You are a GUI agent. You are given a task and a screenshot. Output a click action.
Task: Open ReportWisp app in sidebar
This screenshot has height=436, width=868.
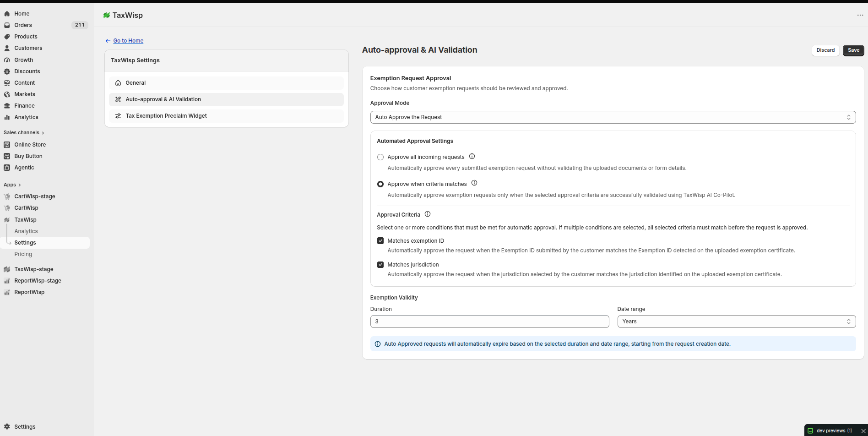pyautogui.click(x=29, y=292)
